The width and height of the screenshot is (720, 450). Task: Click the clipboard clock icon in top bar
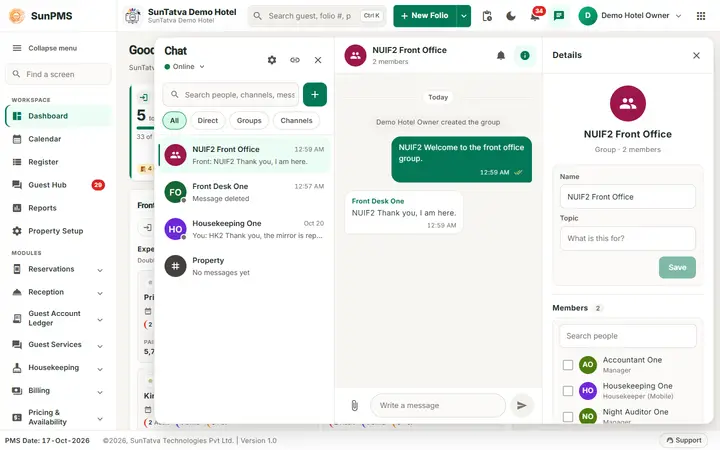[x=487, y=16]
